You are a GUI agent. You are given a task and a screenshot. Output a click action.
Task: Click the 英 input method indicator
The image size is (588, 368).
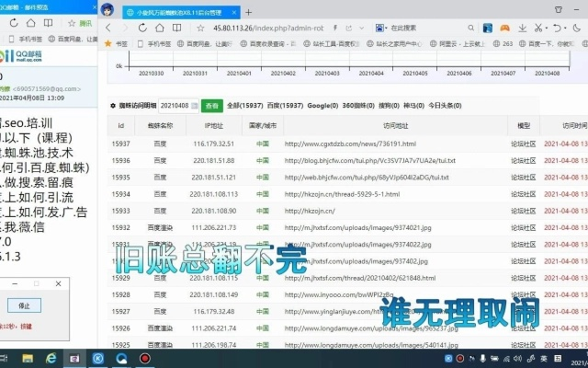[x=544, y=359]
